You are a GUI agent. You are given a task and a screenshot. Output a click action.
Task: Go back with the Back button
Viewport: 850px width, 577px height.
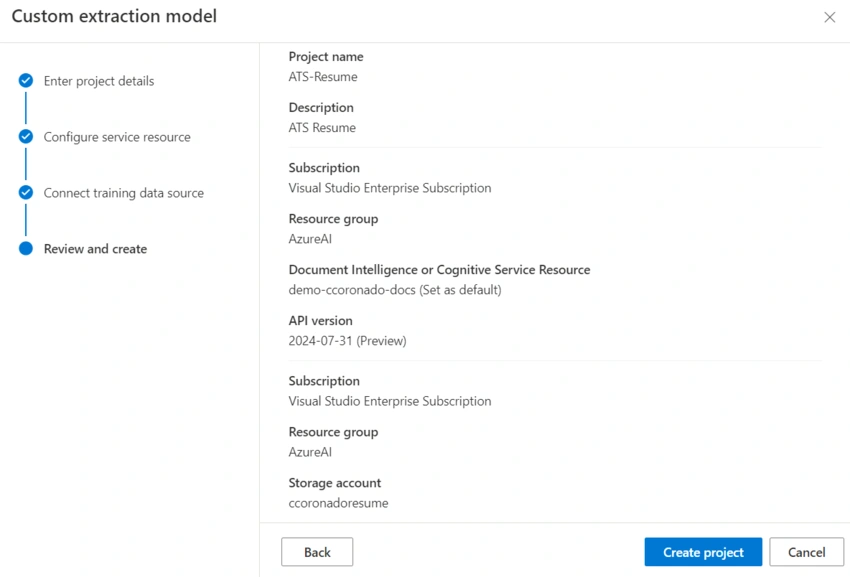pos(317,552)
